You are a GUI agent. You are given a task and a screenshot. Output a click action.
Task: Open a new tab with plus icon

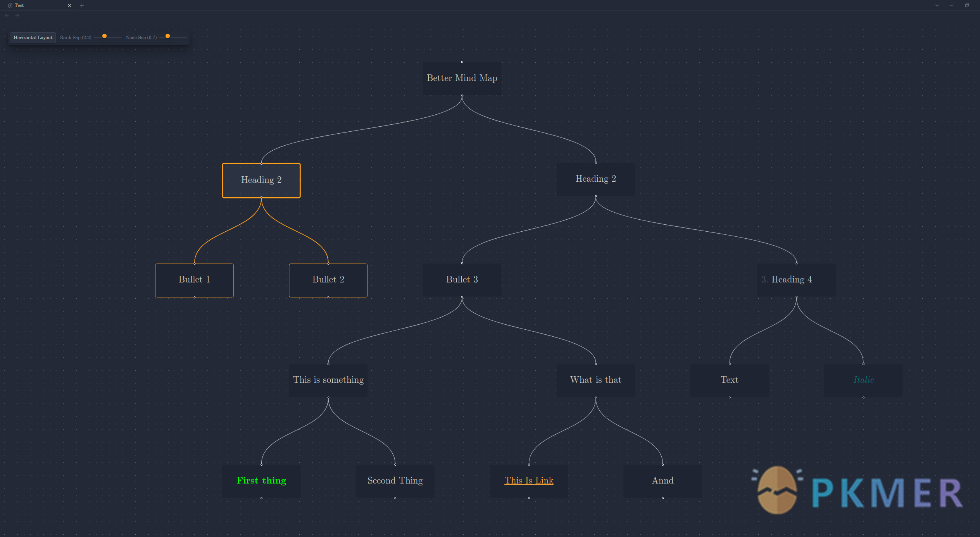pos(82,5)
